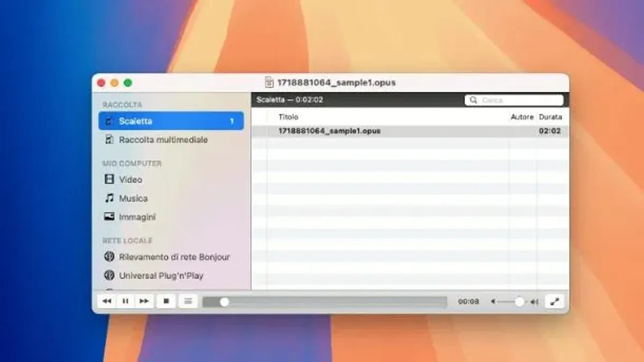Viewport: 644px width, 362px height.
Task: Click the file icon in window title
Action: point(269,83)
